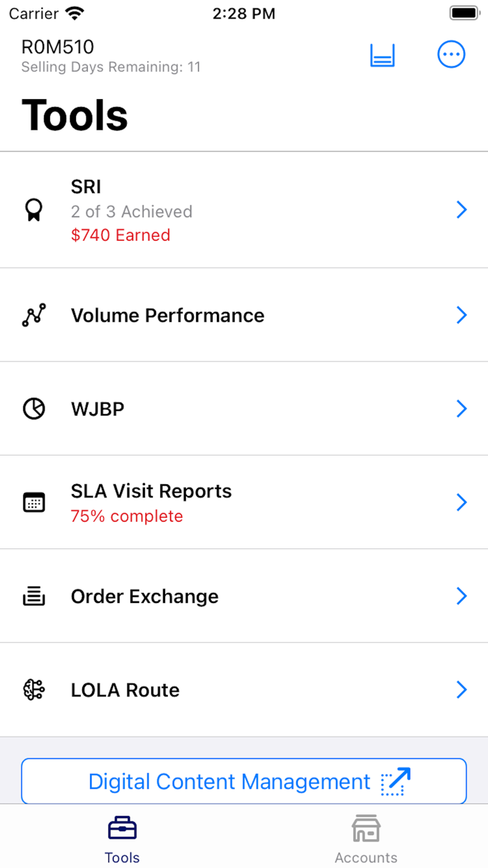Open Order Exchange via its chevron
The image size is (488, 868).
(461, 596)
